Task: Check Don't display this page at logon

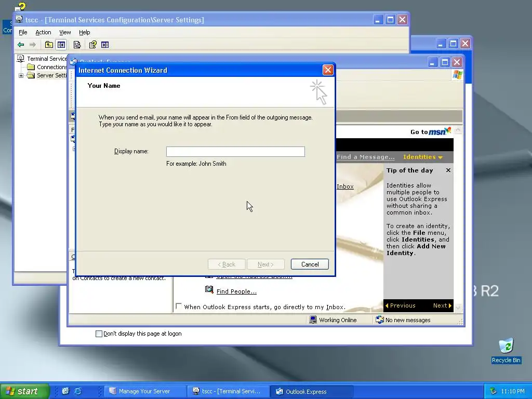Action: tap(99, 334)
